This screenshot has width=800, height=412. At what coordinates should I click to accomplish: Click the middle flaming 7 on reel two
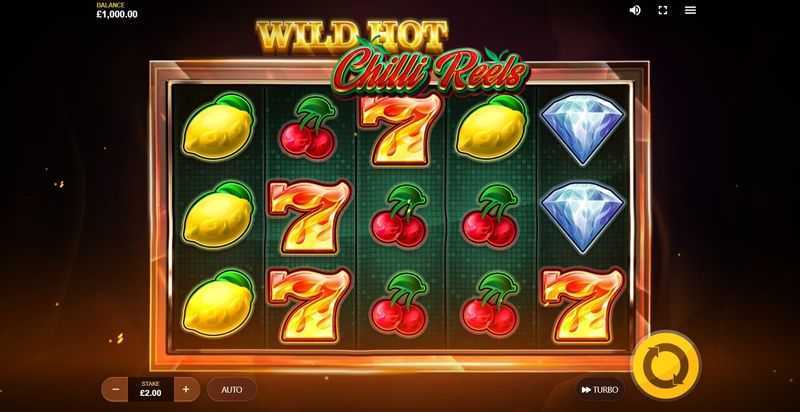310,217
